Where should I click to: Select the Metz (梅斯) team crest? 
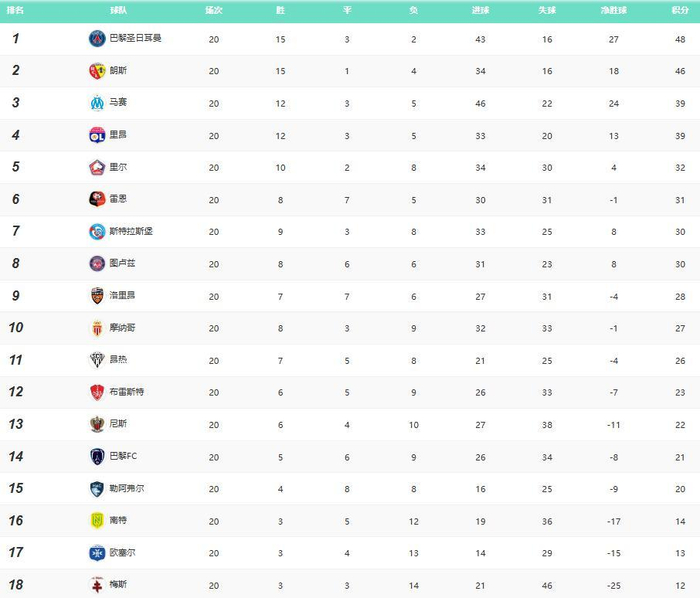[x=96, y=585]
